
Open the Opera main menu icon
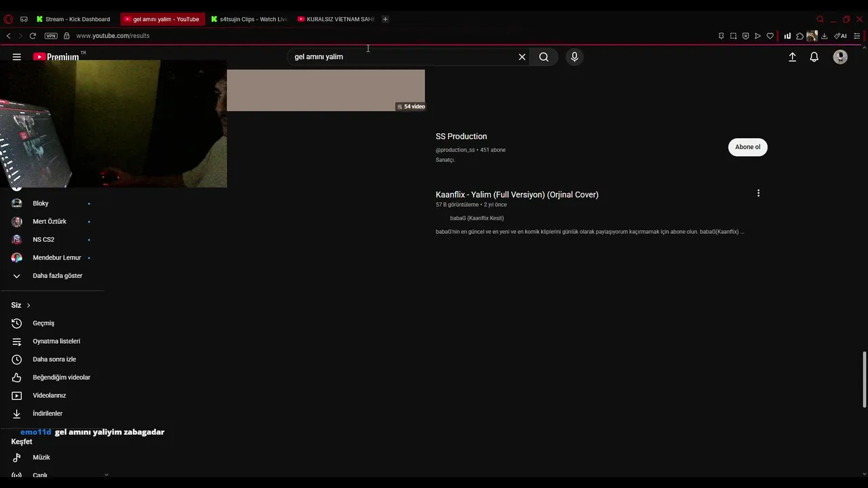tap(9, 19)
